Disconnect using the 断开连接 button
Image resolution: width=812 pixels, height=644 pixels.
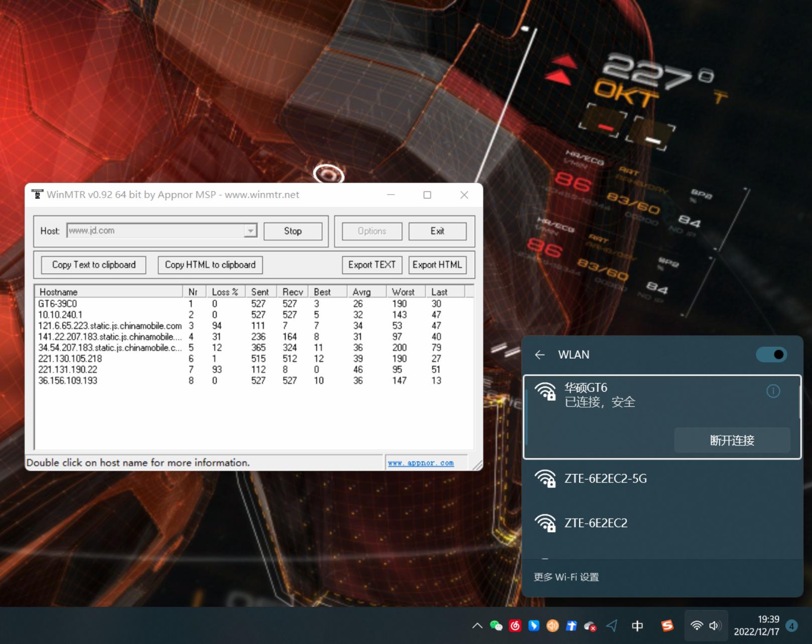pyautogui.click(x=732, y=440)
